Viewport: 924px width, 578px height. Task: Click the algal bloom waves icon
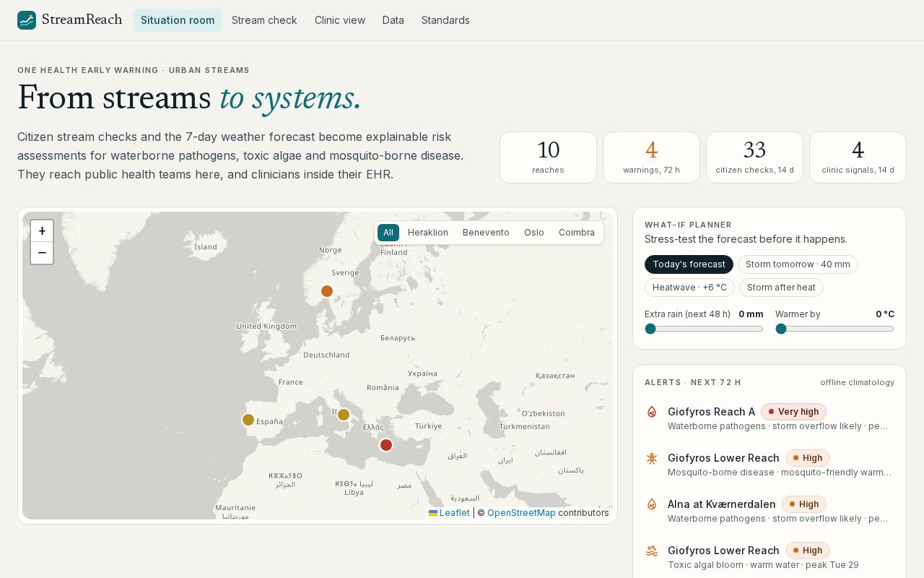click(652, 551)
